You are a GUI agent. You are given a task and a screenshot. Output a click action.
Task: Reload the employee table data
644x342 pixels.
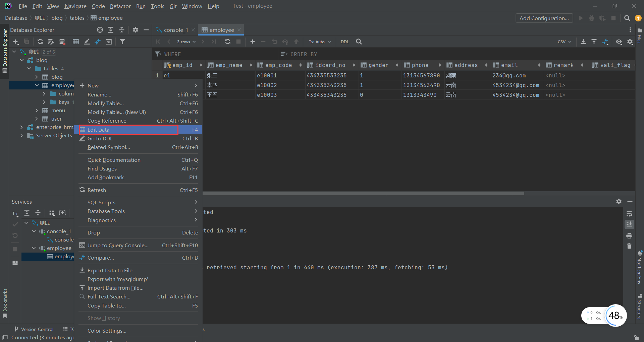228,42
